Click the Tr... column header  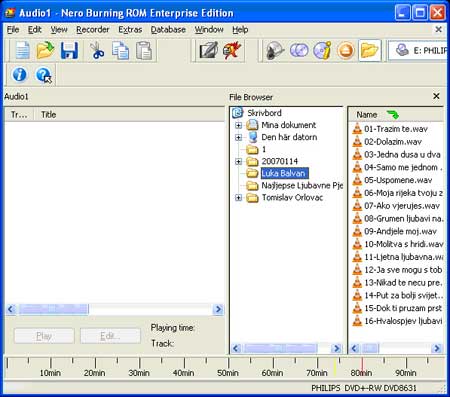[x=19, y=115]
